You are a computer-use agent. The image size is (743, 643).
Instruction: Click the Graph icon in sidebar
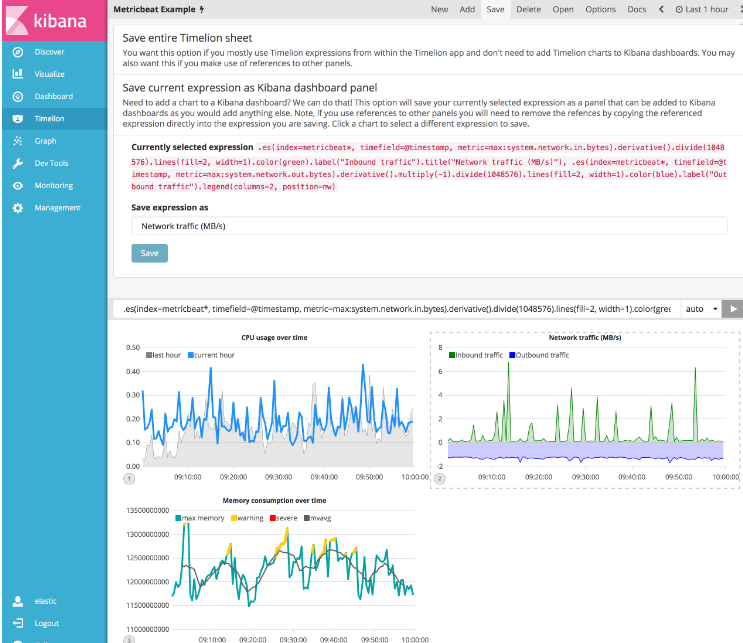click(x=17, y=141)
